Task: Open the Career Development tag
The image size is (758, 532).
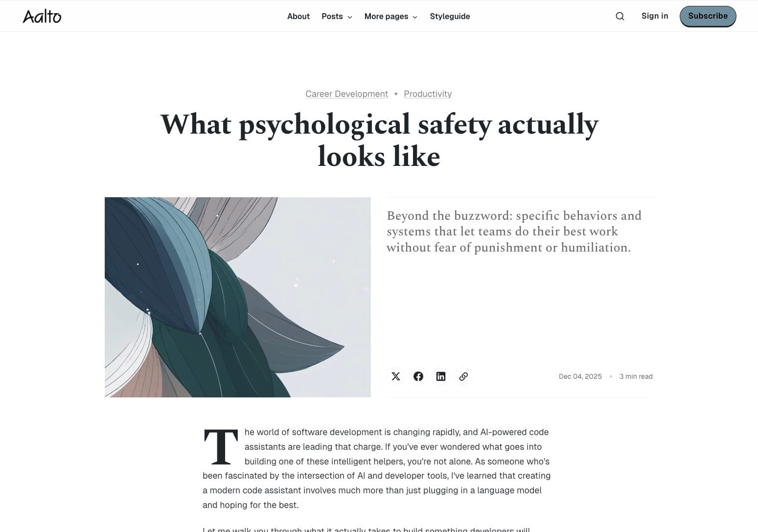Action: point(346,93)
